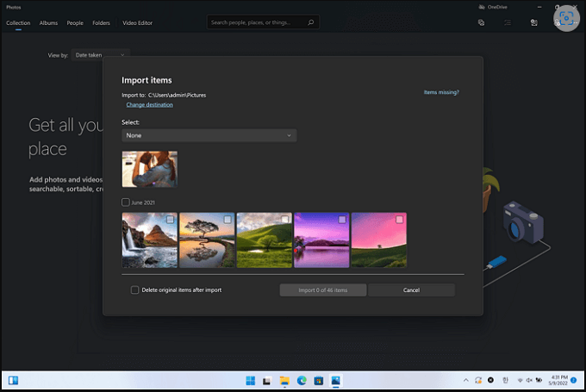
Task: Open the View by Date taken dropdown
Action: (x=100, y=55)
